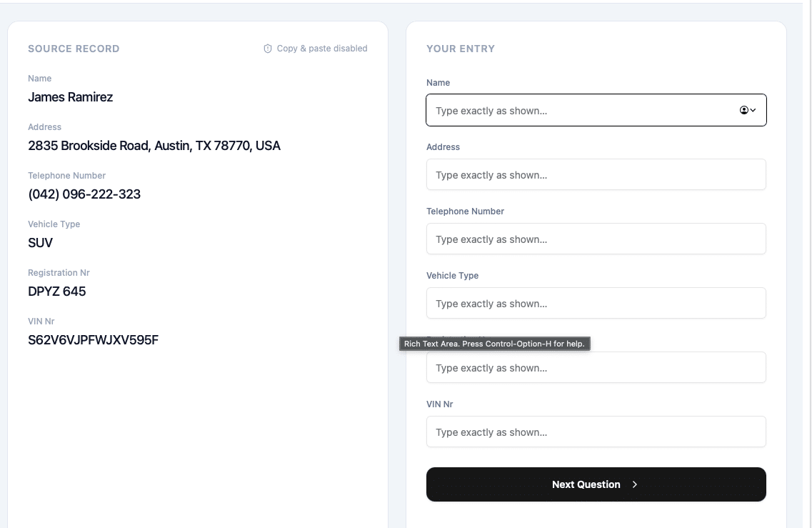
Task: Click the VIN Nr input field
Action: click(x=596, y=432)
